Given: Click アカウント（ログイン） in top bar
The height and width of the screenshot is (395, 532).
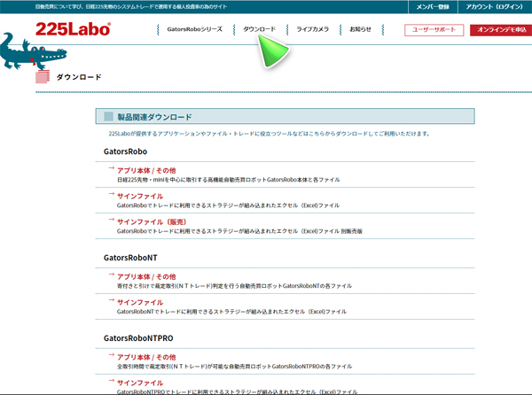Looking at the screenshot, I should [495, 7].
